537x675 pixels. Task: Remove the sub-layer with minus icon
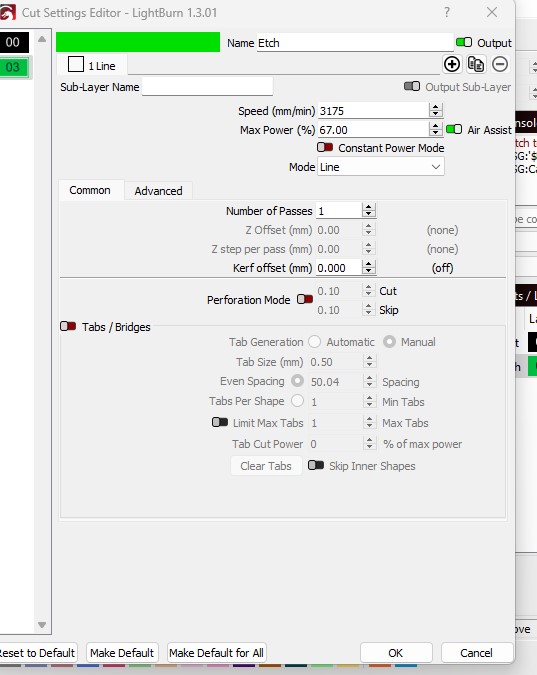(500, 65)
